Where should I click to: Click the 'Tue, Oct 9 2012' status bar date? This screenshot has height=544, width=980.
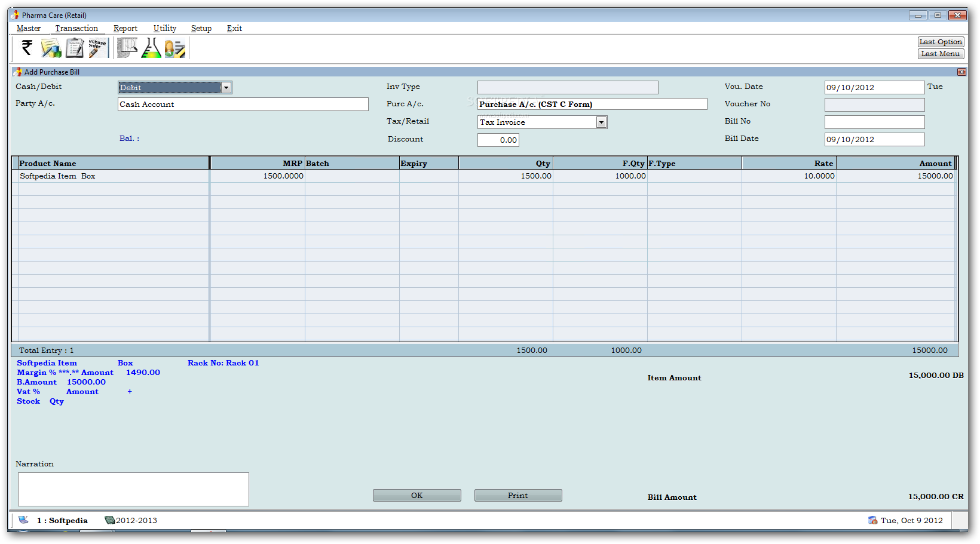click(912, 521)
